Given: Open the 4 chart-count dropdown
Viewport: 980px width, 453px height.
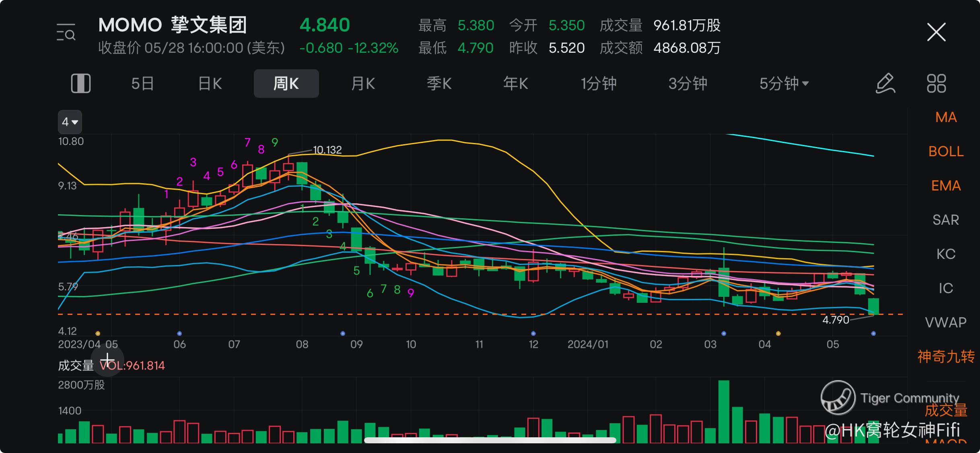Looking at the screenshot, I should click(x=70, y=122).
